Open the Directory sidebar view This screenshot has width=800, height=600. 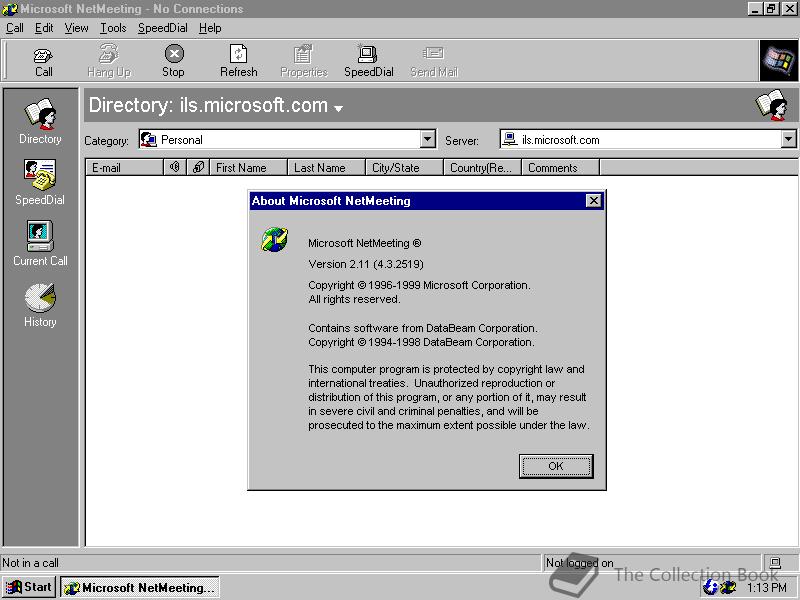pos(40,121)
